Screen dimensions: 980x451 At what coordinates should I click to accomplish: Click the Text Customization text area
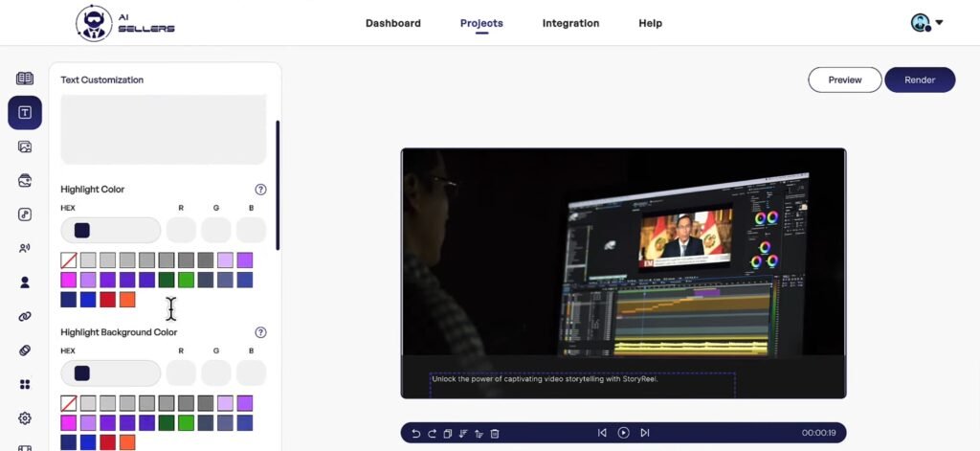point(163,129)
